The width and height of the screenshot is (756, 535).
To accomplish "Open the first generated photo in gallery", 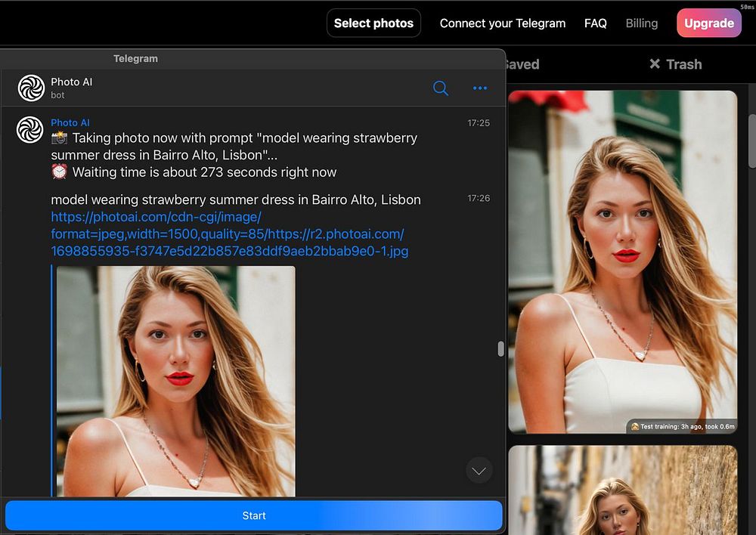I will click(x=622, y=261).
